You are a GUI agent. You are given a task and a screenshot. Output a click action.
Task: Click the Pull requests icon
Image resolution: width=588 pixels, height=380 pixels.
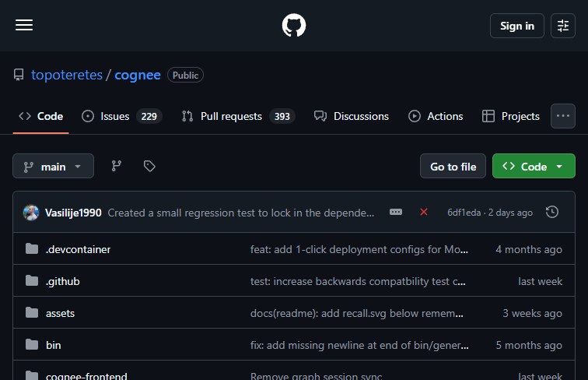[187, 116]
